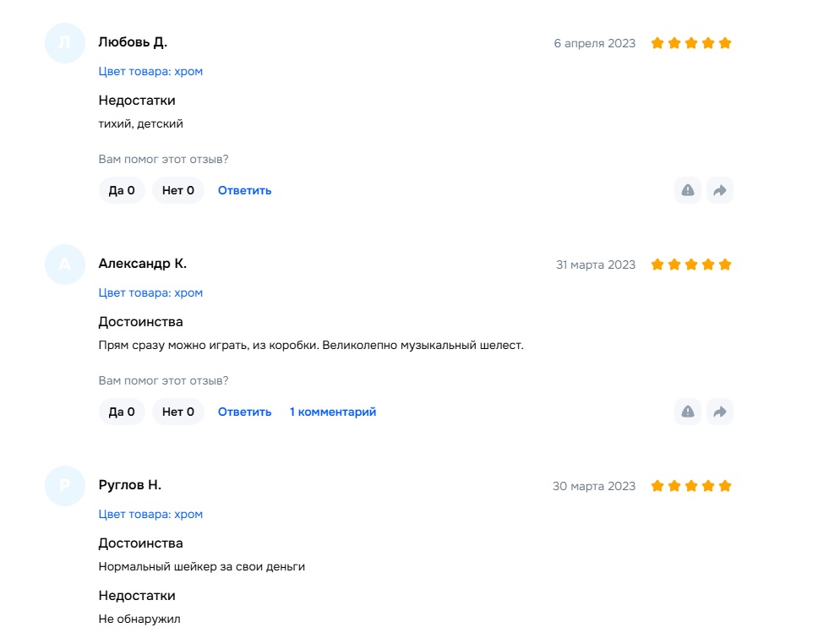Vote 'Да 0' on Александр К.'s review
Screen dimensions: 840x633
[122, 412]
